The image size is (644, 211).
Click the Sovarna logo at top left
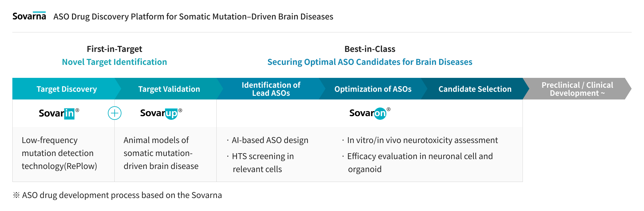point(29,16)
